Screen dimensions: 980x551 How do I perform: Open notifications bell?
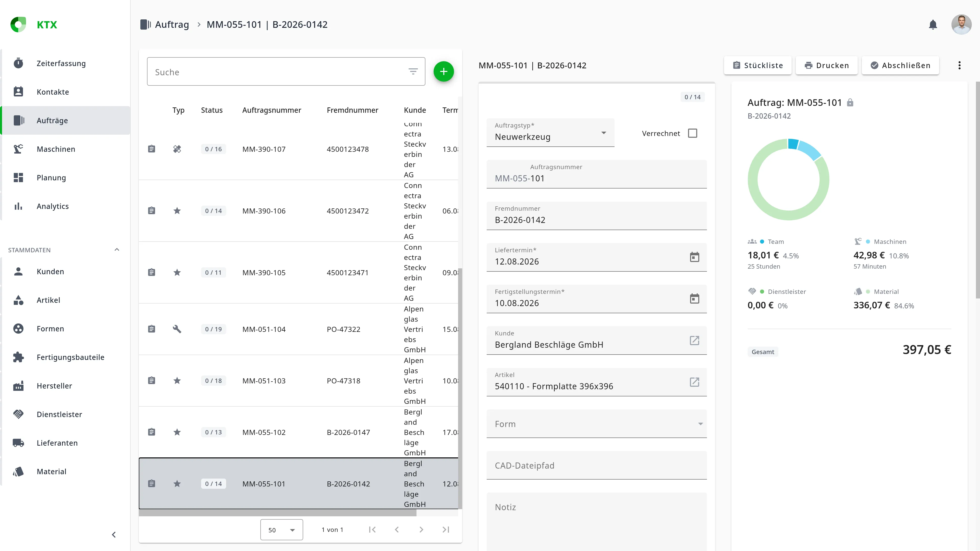tap(933, 25)
